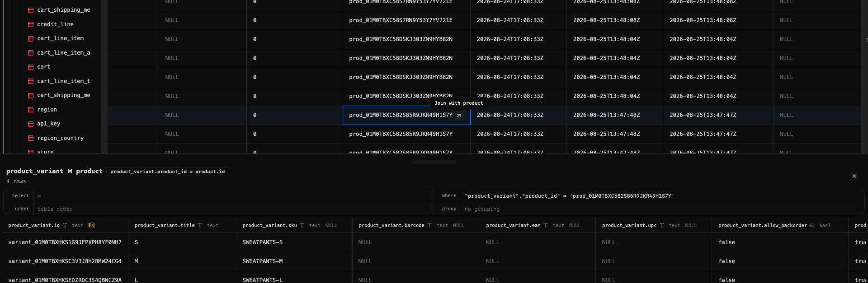Click the text-type icon in product_variant.barcode header

click(x=429, y=225)
